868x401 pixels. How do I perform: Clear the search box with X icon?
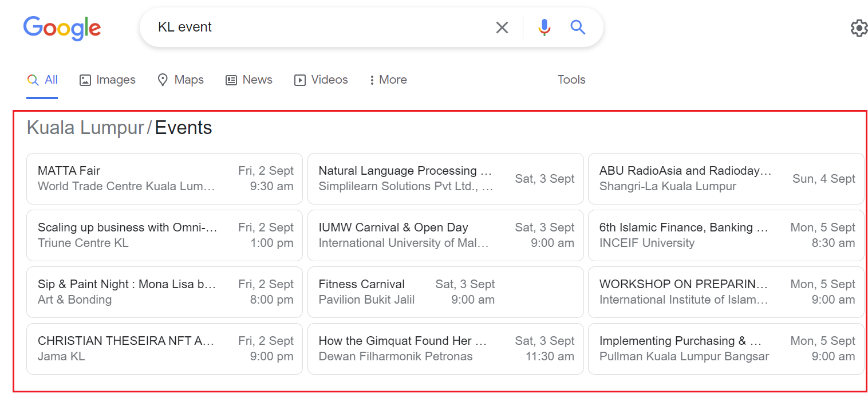(502, 27)
